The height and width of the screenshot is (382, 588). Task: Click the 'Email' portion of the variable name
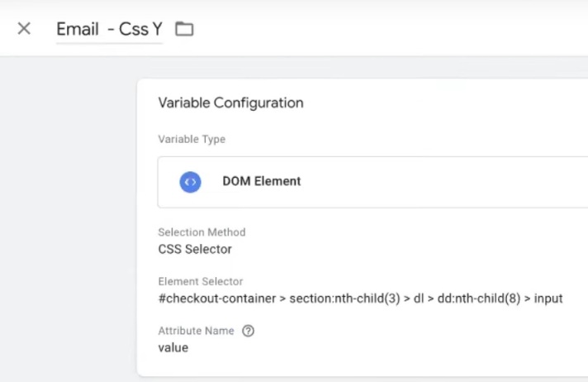click(x=78, y=29)
